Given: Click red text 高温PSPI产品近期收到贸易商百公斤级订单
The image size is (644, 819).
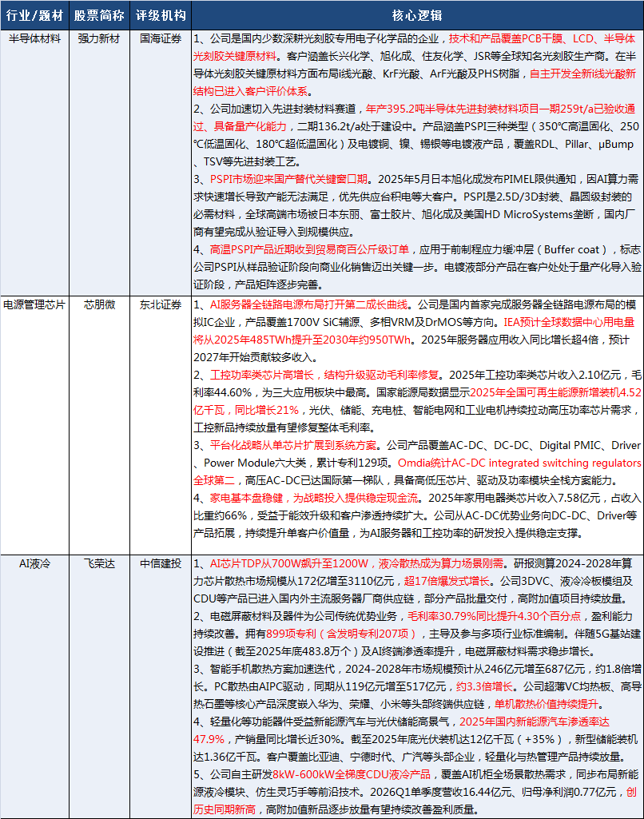Looking at the screenshot, I should point(309,249).
